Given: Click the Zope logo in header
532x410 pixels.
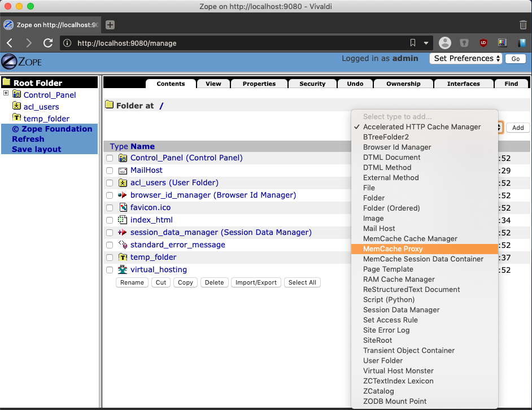Looking at the screenshot, I should coord(21,62).
